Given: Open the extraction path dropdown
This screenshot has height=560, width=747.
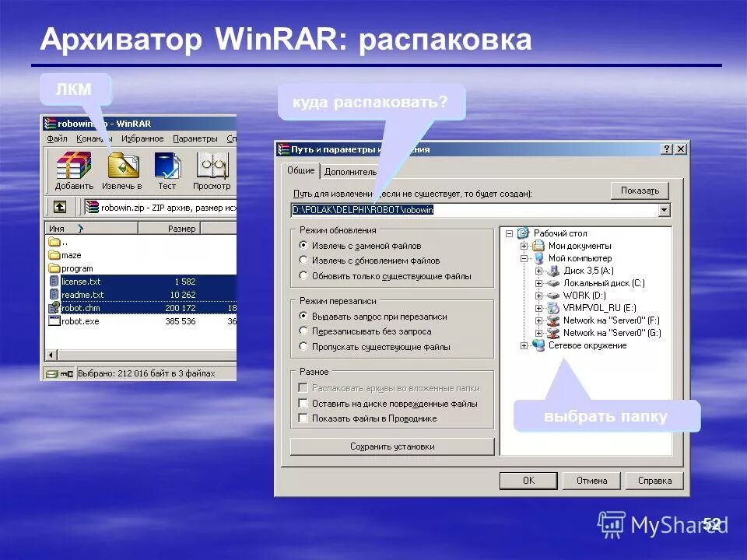Looking at the screenshot, I should click(665, 210).
